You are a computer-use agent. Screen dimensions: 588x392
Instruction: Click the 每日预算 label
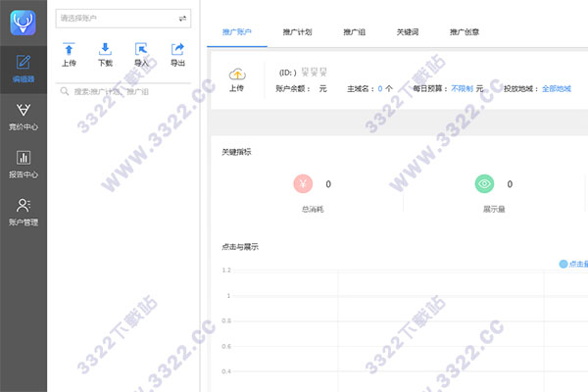(430, 89)
